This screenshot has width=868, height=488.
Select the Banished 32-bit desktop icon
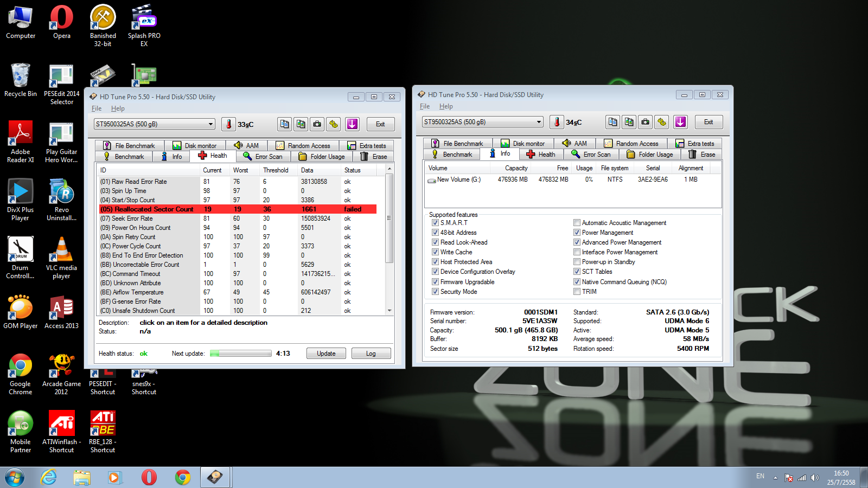coord(103,25)
